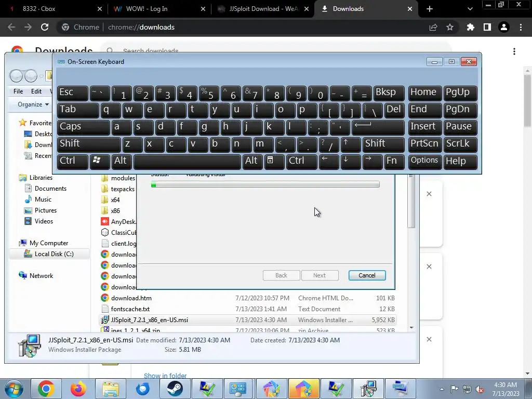Select the Videos library
This screenshot has width=532, height=399.
tap(44, 221)
